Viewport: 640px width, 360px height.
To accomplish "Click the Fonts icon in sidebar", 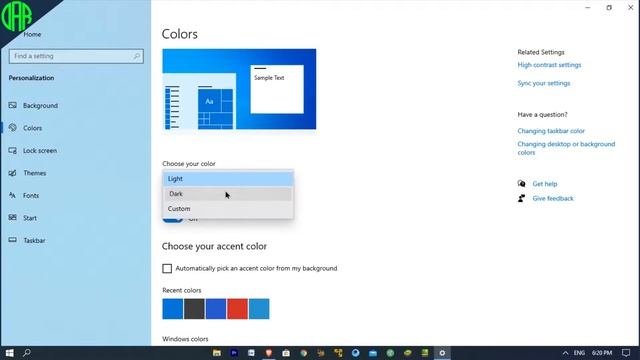I will tap(13, 195).
